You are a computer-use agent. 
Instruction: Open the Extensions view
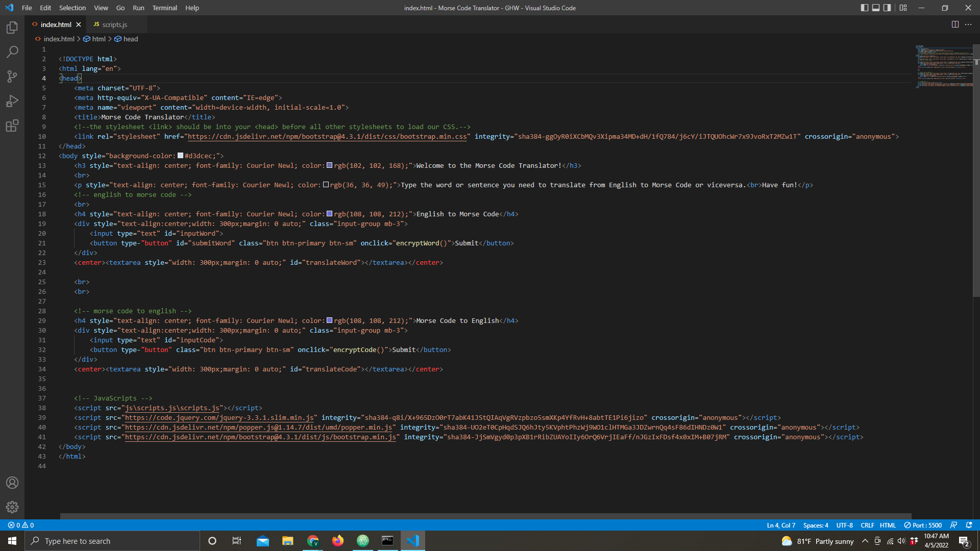pos(12,126)
